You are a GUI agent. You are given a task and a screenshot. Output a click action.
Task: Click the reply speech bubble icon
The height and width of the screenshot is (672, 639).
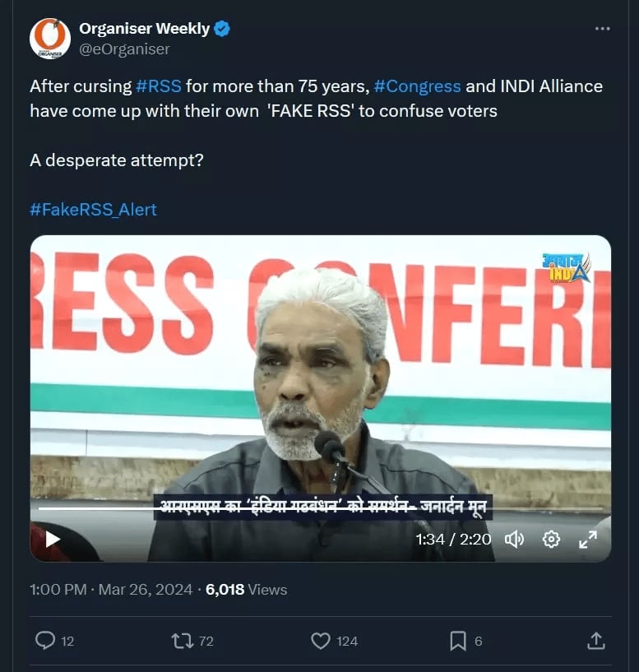coord(46,640)
